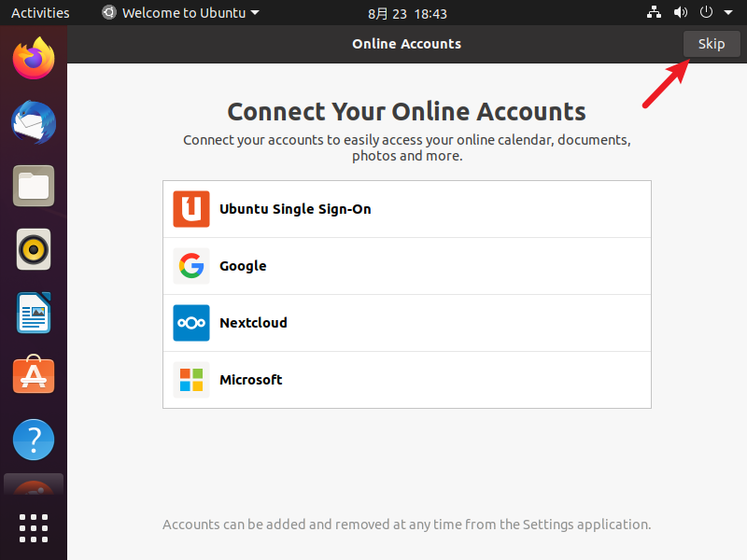Screen dimensions: 747x560
Task: Select the Nextcloud account row
Action: click(407, 323)
